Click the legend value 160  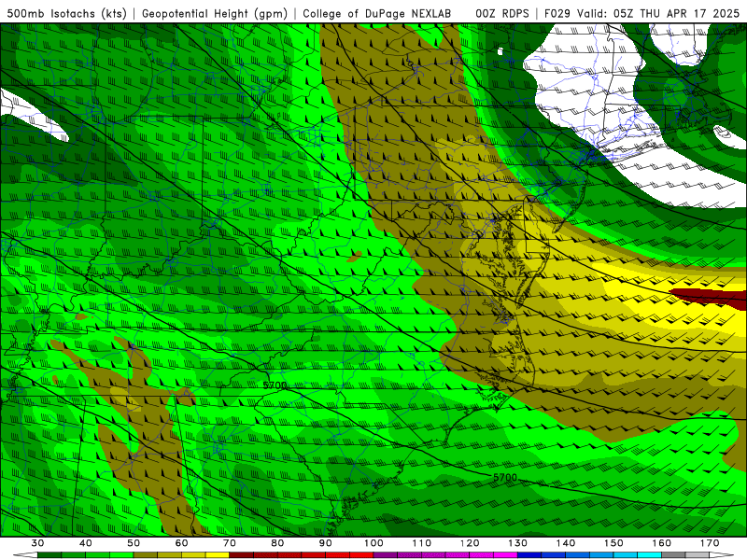tap(662, 543)
